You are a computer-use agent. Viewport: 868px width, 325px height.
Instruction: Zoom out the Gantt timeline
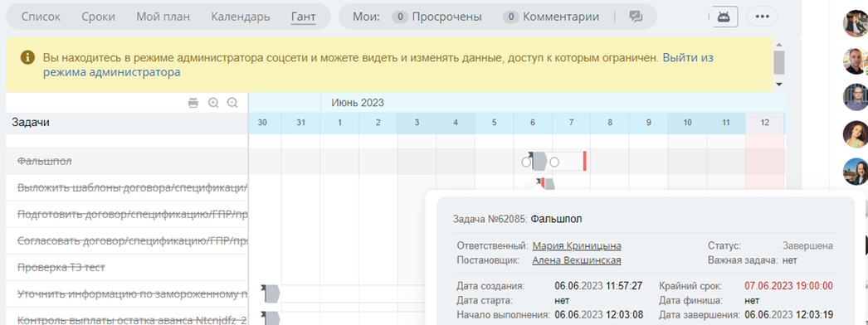click(232, 103)
